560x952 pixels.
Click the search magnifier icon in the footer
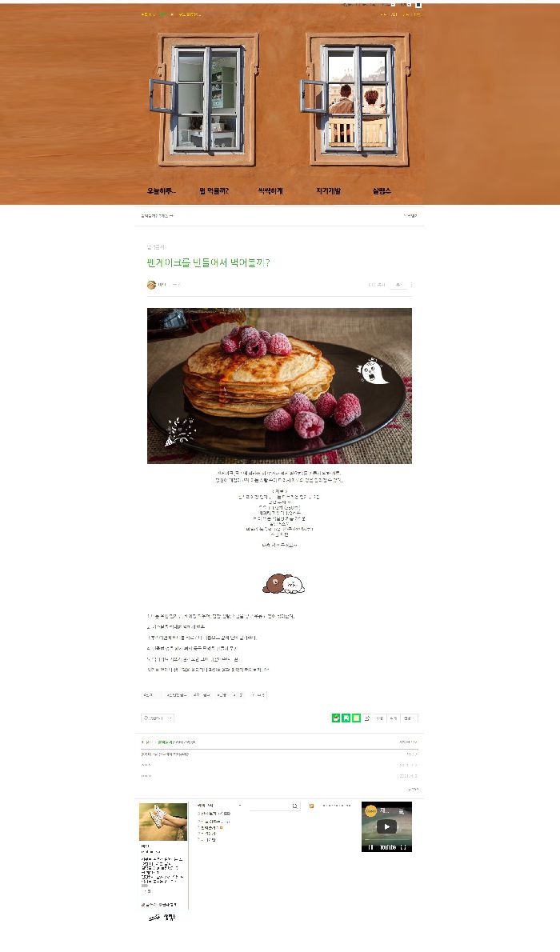tap(295, 806)
